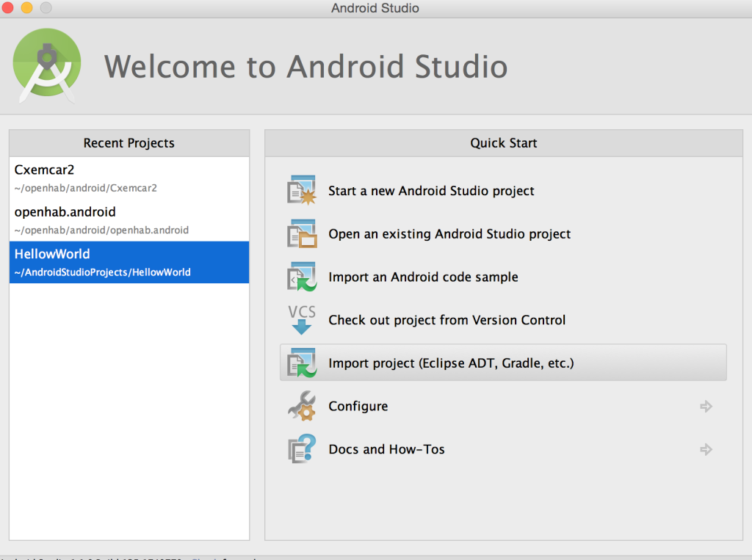
Task: Click the path ~/AndroidStudioProjects/HellowWorld
Action: click(102, 272)
